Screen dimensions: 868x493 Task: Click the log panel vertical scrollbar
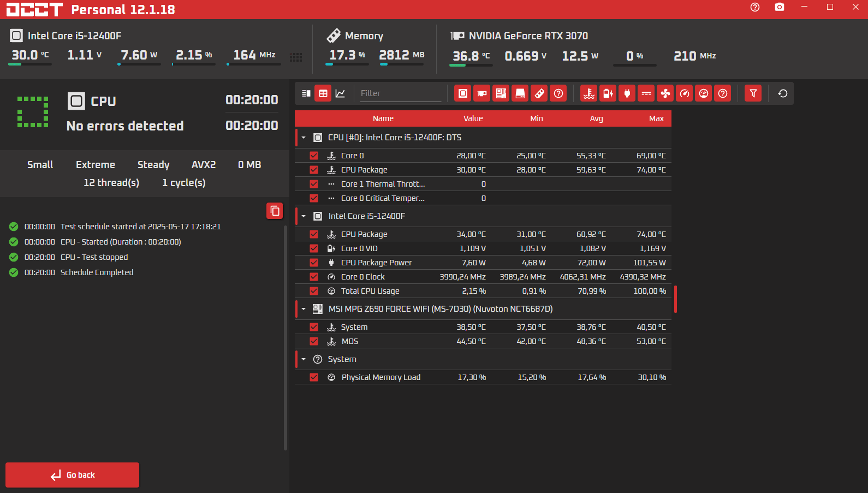click(x=286, y=337)
